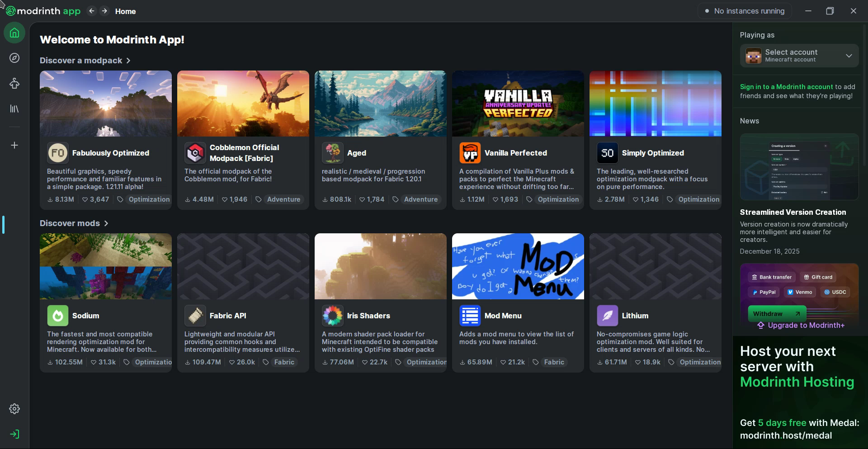Open the Streamlined Version Creation news article

point(793,212)
